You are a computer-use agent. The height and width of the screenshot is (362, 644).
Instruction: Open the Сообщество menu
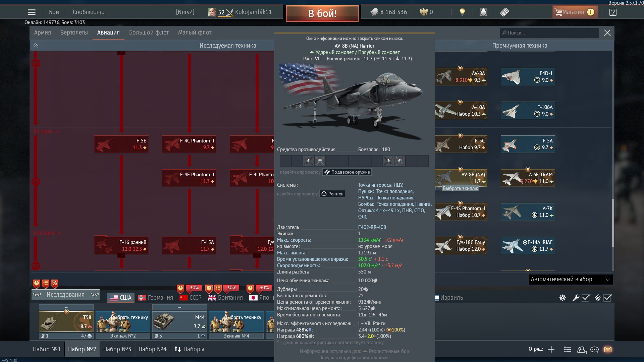pyautogui.click(x=89, y=12)
